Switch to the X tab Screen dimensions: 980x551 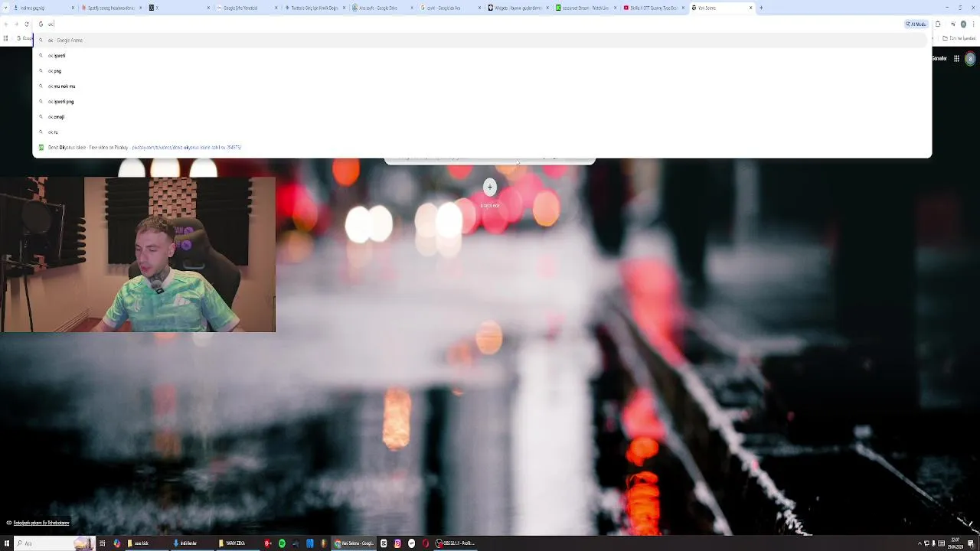pos(178,8)
